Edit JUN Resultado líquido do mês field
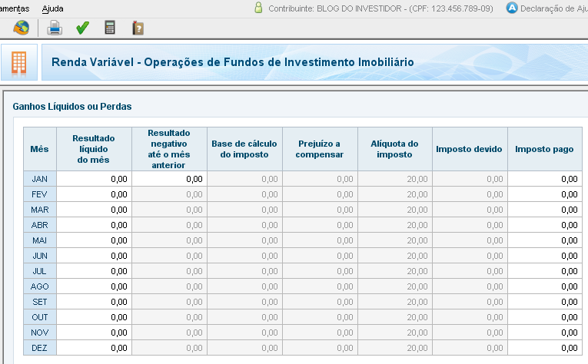 click(x=94, y=256)
